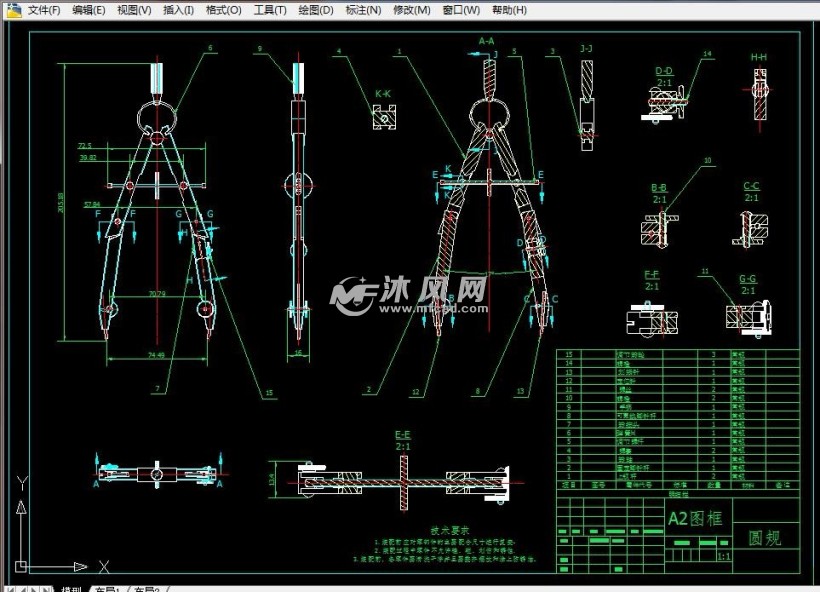Click the 插入(I) menu
Image resolution: width=820 pixels, height=592 pixels.
point(179,10)
